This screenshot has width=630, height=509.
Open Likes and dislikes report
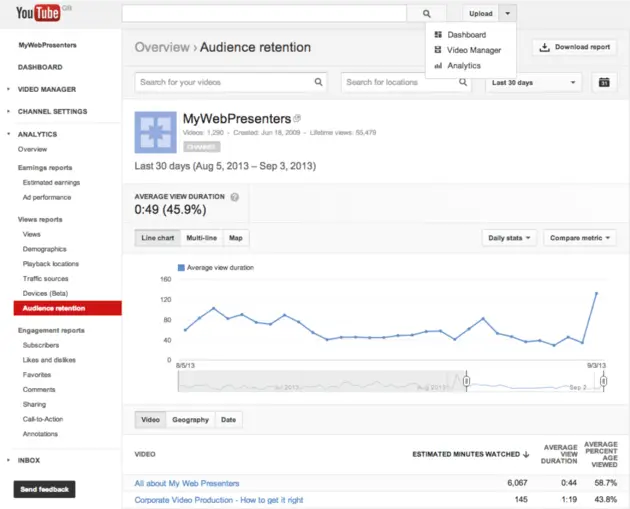[x=49, y=360]
